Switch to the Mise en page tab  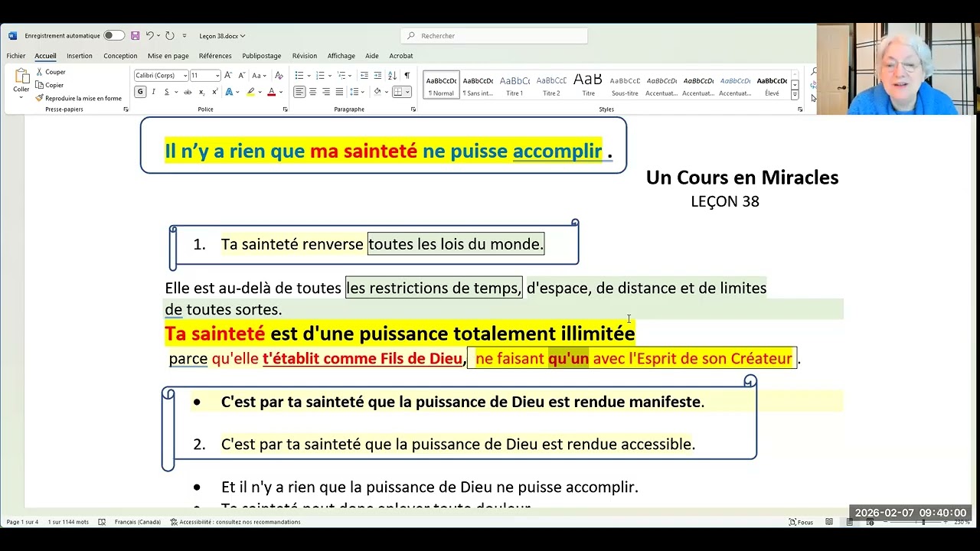pos(168,56)
